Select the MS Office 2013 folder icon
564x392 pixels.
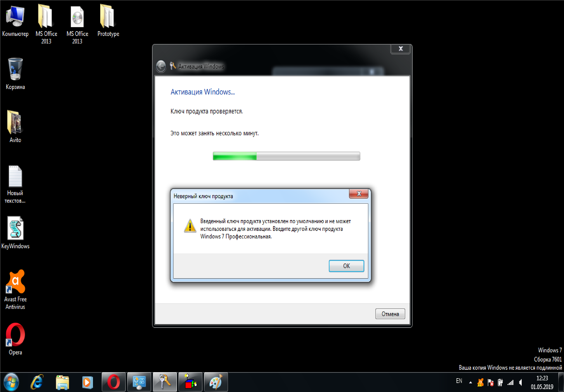pos(46,24)
